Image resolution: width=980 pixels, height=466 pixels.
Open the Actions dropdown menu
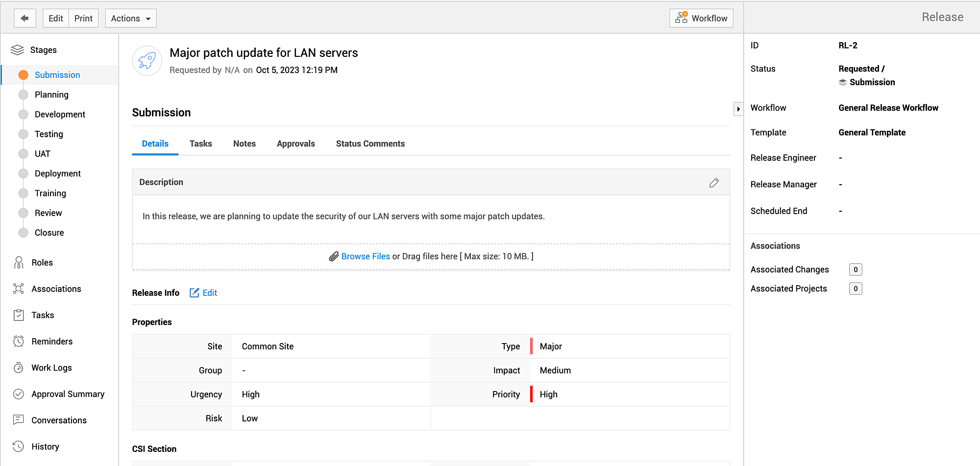[131, 18]
